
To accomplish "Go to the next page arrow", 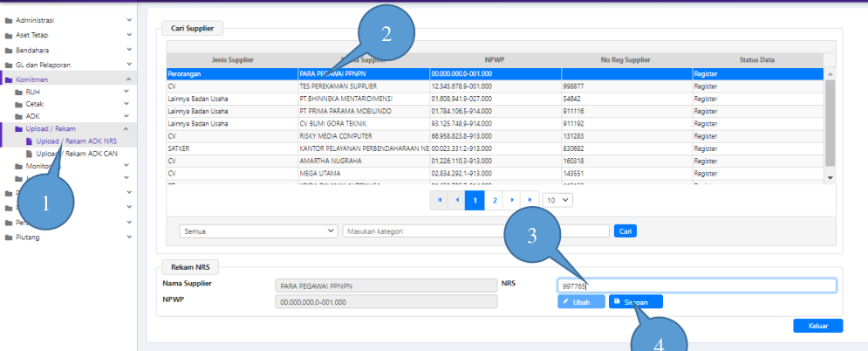I will (x=512, y=200).
